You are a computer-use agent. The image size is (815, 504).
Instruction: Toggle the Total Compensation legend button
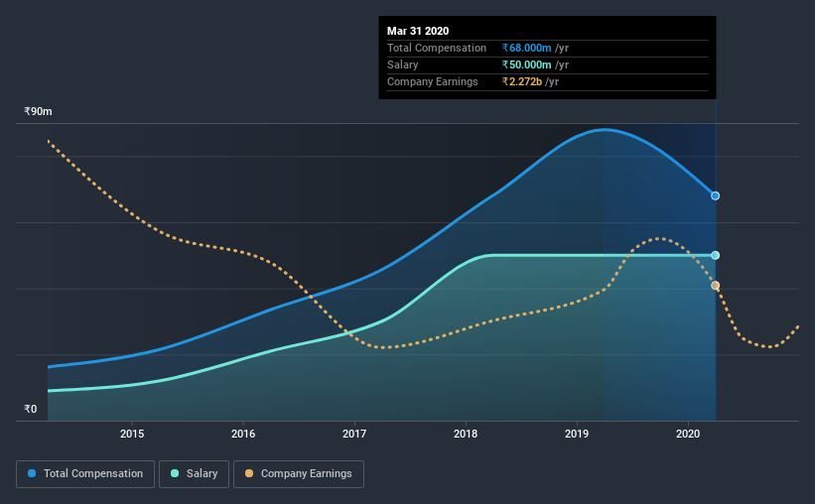point(85,474)
